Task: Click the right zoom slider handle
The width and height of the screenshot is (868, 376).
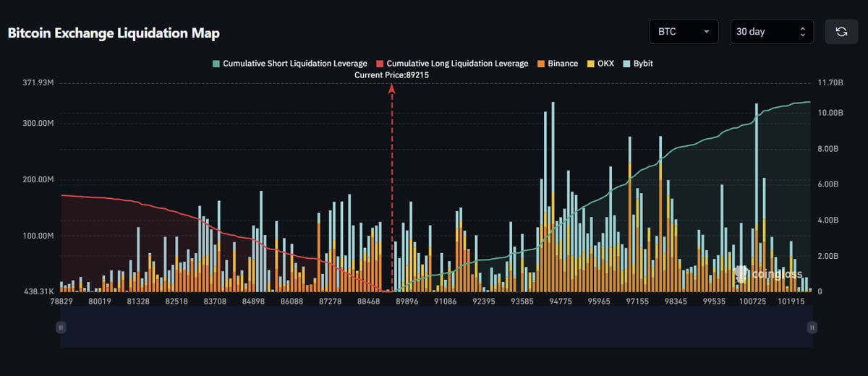Action: 812,328
